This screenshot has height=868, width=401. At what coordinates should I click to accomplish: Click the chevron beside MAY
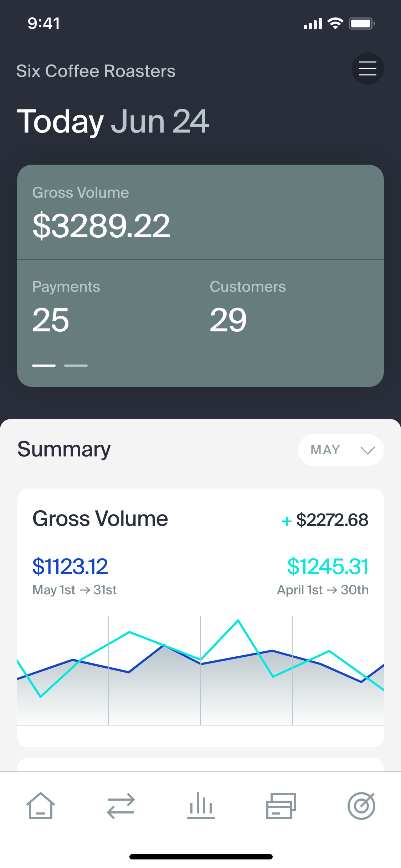[367, 450]
